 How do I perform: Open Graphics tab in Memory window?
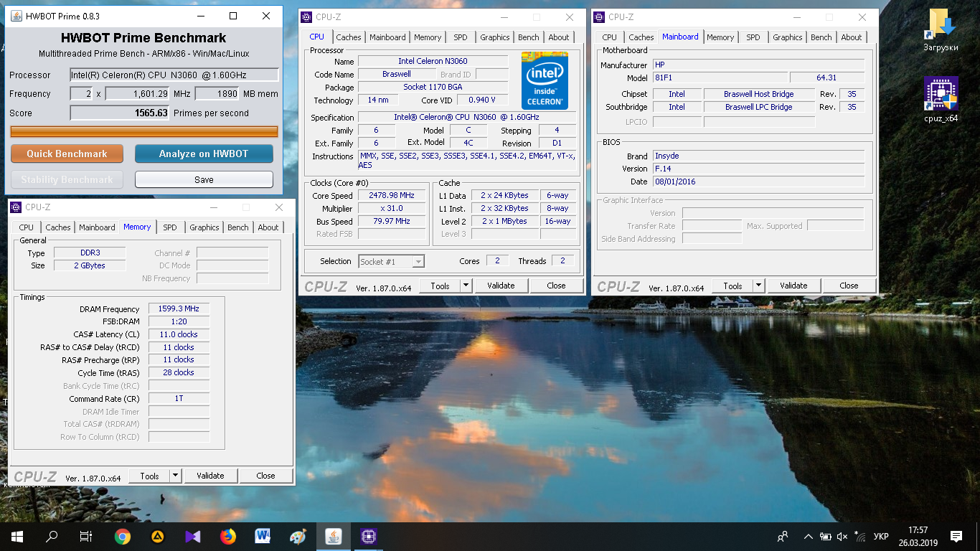click(x=204, y=227)
